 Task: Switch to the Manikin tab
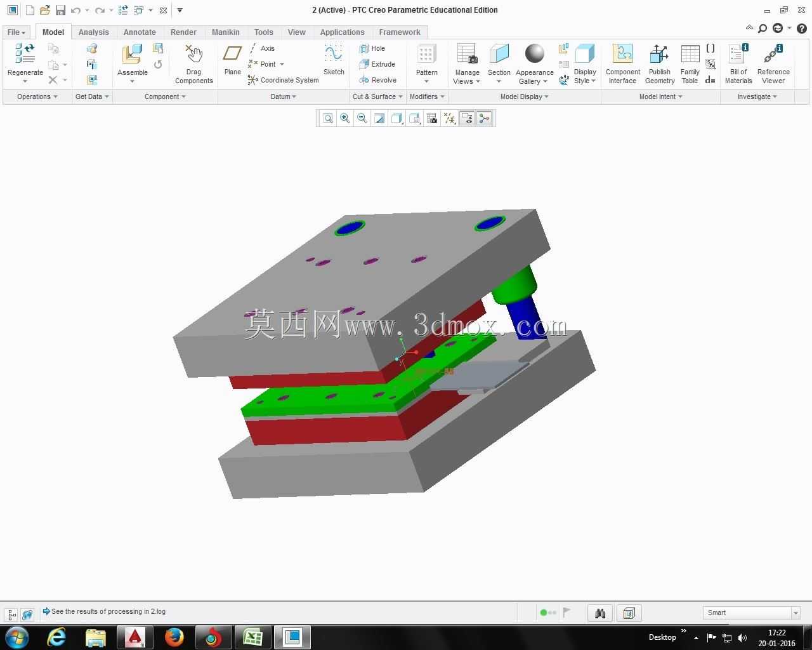[226, 32]
